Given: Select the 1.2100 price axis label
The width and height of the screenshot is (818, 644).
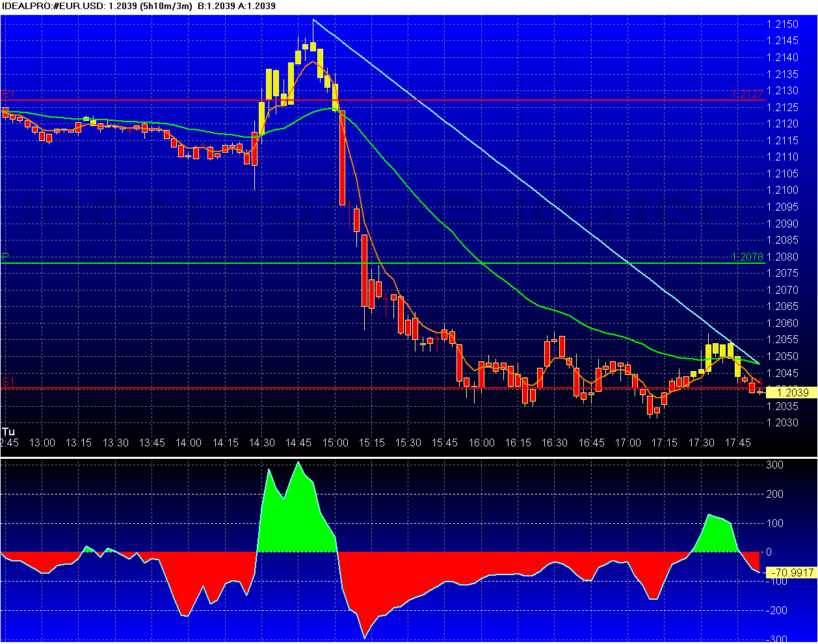Looking at the screenshot, I should coord(782,190).
